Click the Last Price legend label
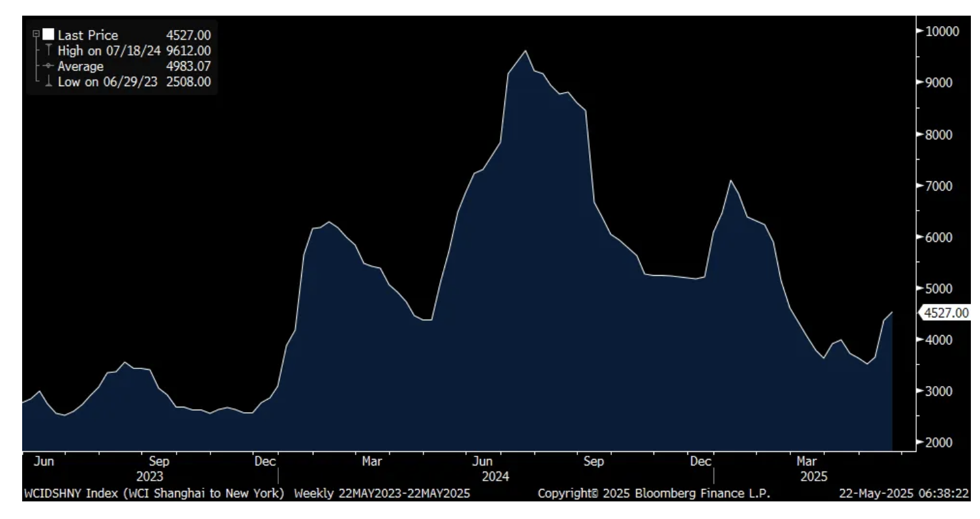Screen dimensions: 980x519 click(88, 35)
